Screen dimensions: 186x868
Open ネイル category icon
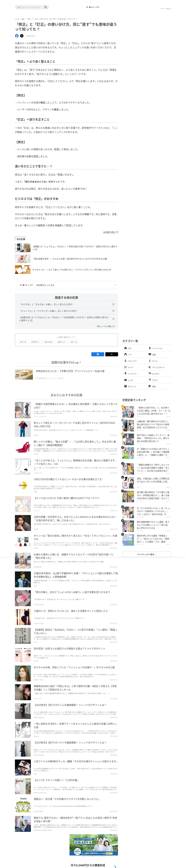pos(150,361)
